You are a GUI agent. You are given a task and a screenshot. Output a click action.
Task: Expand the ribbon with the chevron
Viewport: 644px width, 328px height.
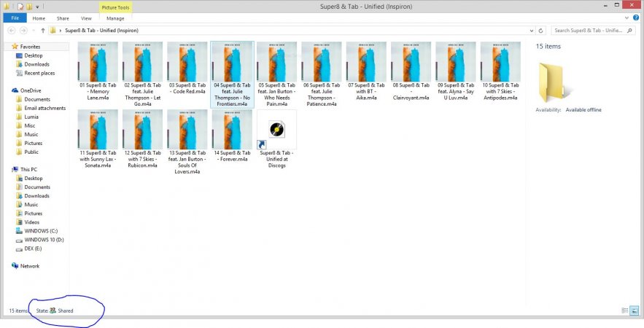coord(626,18)
